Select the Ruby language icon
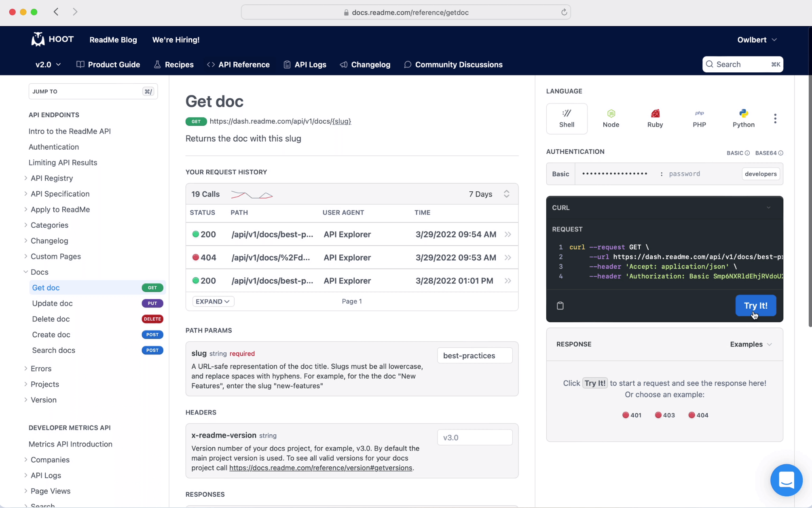Image resolution: width=812 pixels, height=508 pixels. (x=655, y=119)
